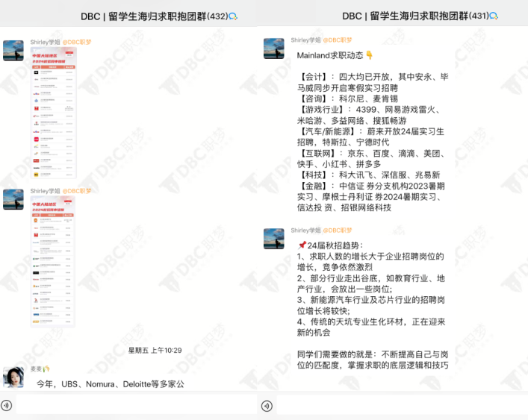Open the second job list image thumbnail
This screenshot has width=528, height=420.
coord(53,261)
